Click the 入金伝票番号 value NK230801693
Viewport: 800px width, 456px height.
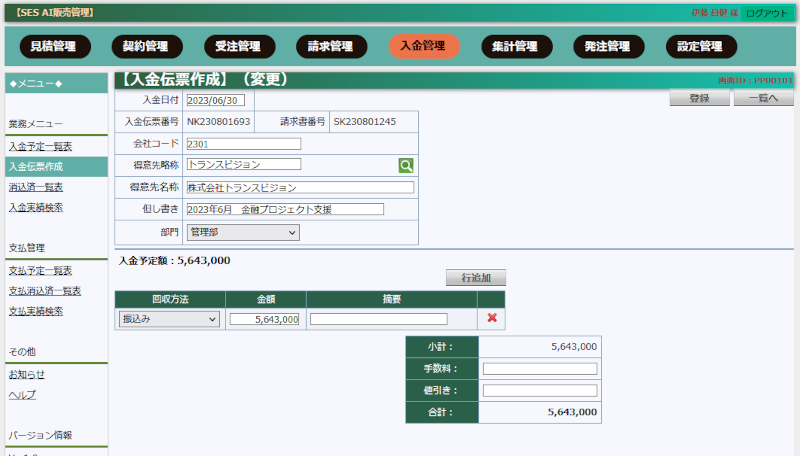point(218,122)
